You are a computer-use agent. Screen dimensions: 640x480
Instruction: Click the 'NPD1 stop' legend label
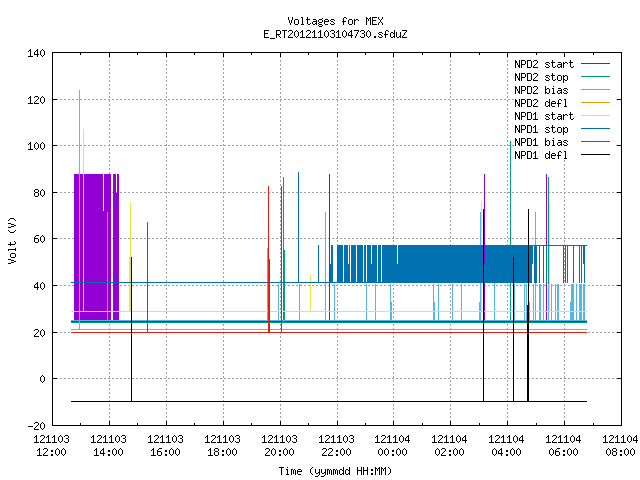click(541, 129)
